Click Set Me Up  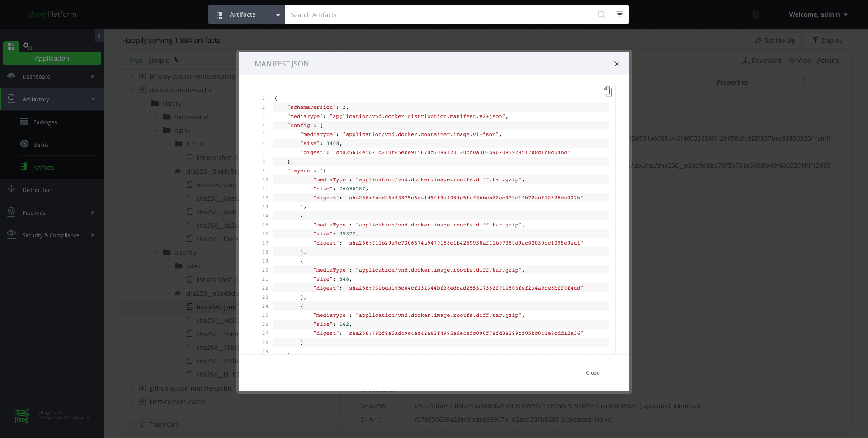pos(775,40)
